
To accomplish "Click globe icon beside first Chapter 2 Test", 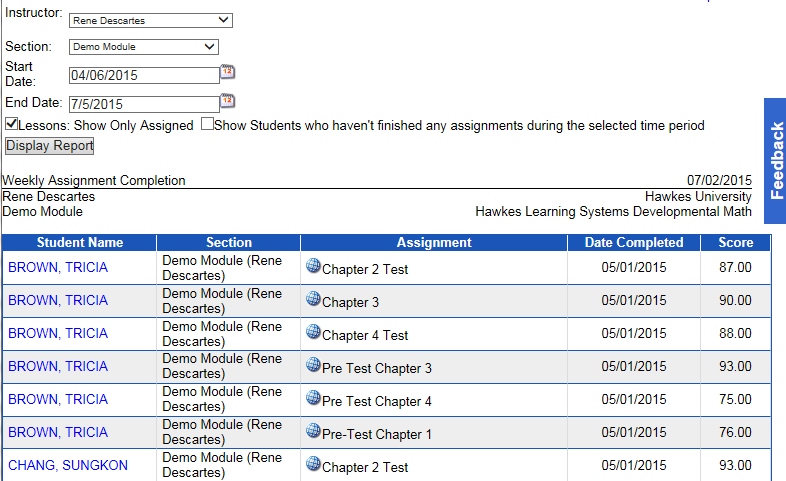I will (x=313, y=266).
